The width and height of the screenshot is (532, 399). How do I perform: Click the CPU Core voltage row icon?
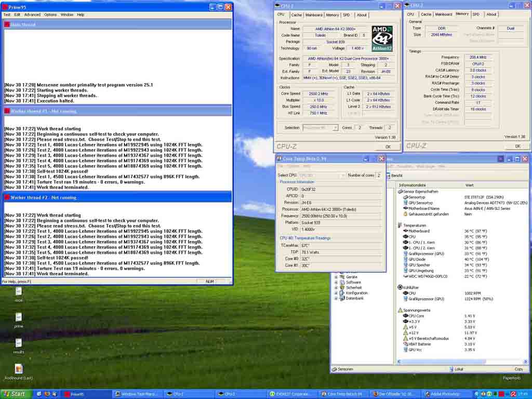pos(405,316)
